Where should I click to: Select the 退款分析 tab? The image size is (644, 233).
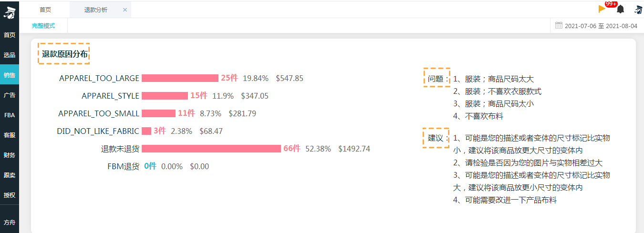coord(96,10)
